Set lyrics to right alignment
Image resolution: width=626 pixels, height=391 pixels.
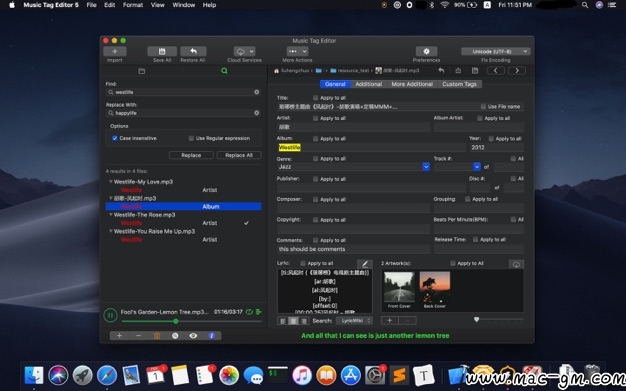tap(304, 321)
